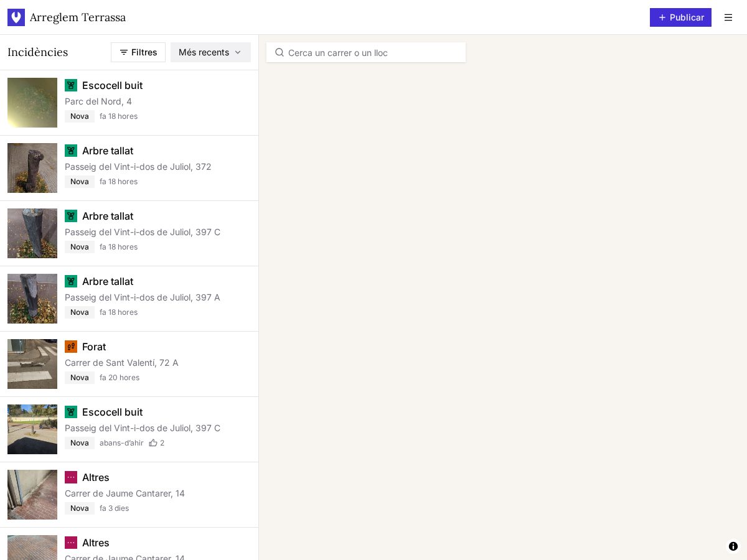Image resolution: width=747 pixels, height=560 pixels.
Task: Select address Passeig del Vint-i-dos de Juliol, 397 A
Action: click(143, 297)
